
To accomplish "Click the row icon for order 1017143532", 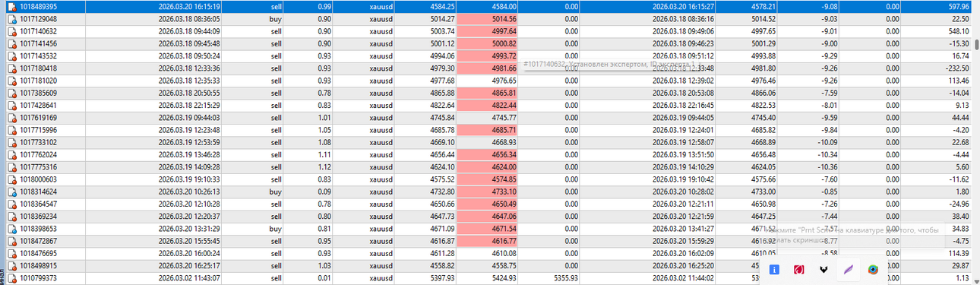I will (x=11, y=56).
